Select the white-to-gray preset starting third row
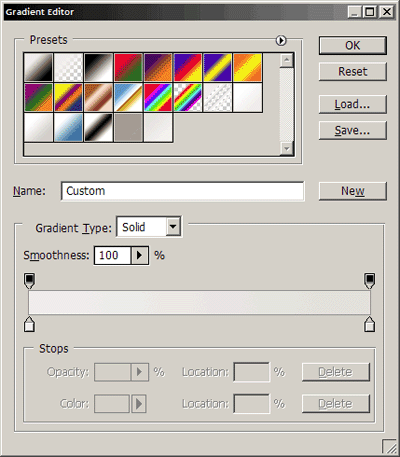The height and width of the screenshot is (457, 400). [x=38, y=127]
